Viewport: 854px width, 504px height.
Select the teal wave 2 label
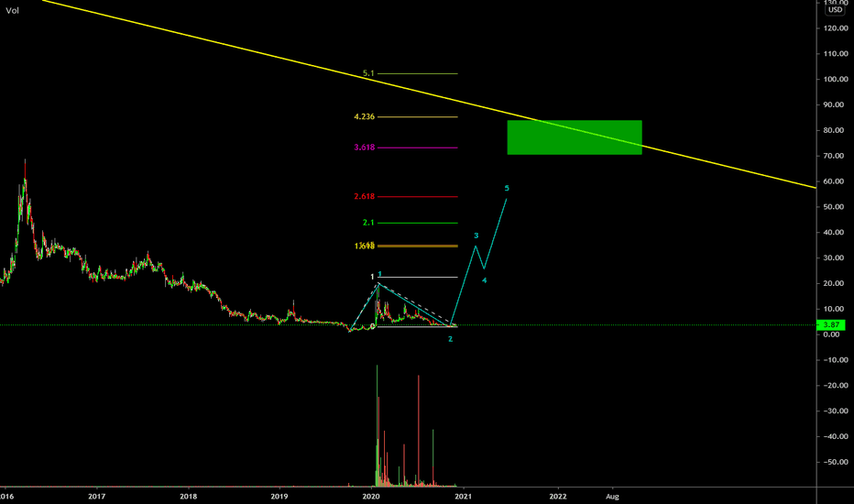(x=451, y=339)
